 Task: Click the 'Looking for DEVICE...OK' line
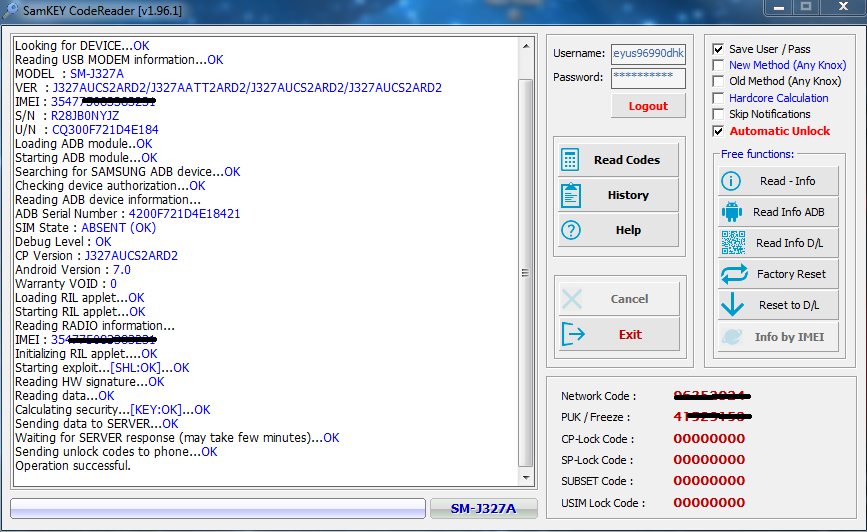pos(82,45)
